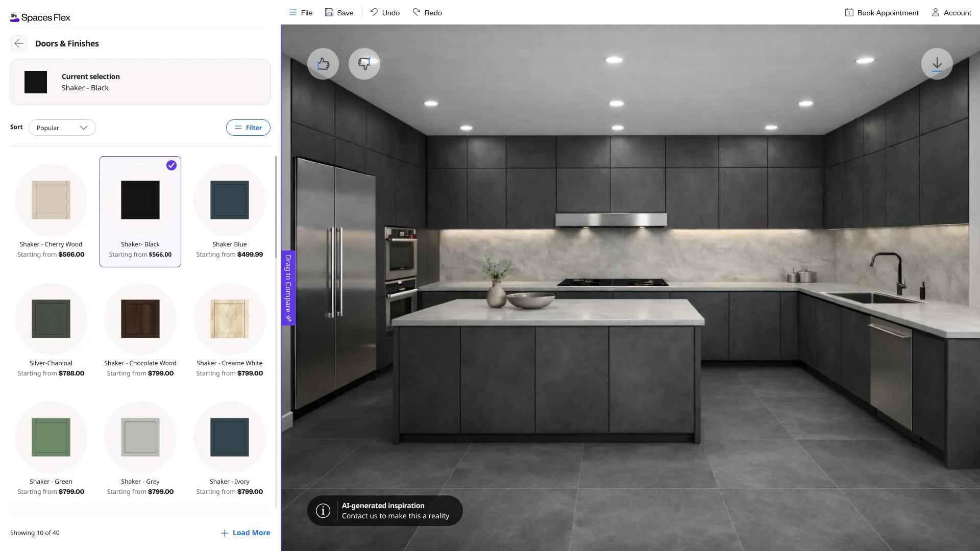Click the Doors & Finishes heading
This screenshot has width=980, height=551.
(x=67, y=43)
